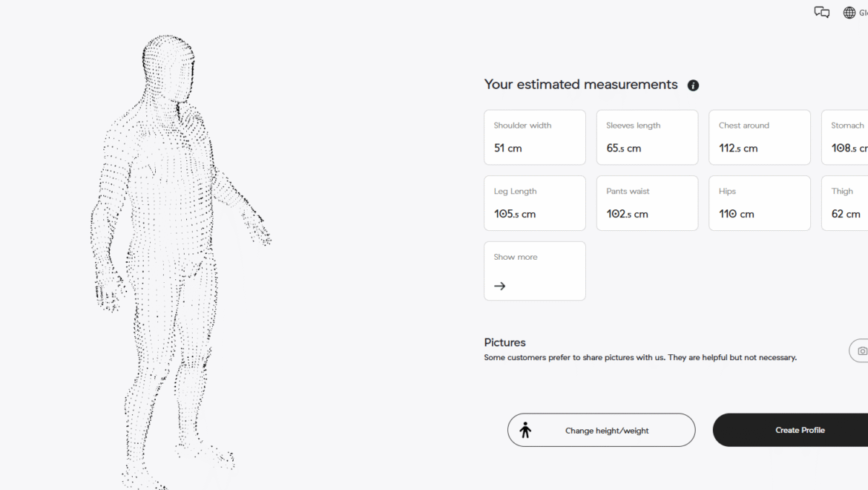Click the info icon beside estimated measurements

693,85
